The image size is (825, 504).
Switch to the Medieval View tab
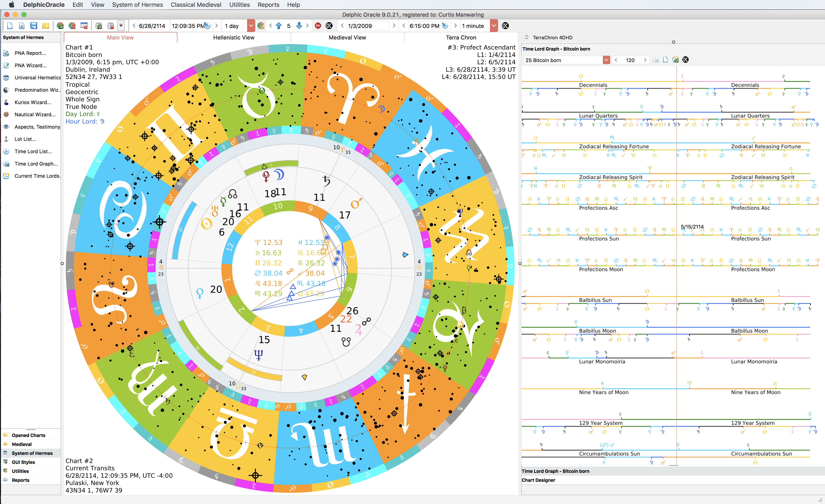(347, 38)
